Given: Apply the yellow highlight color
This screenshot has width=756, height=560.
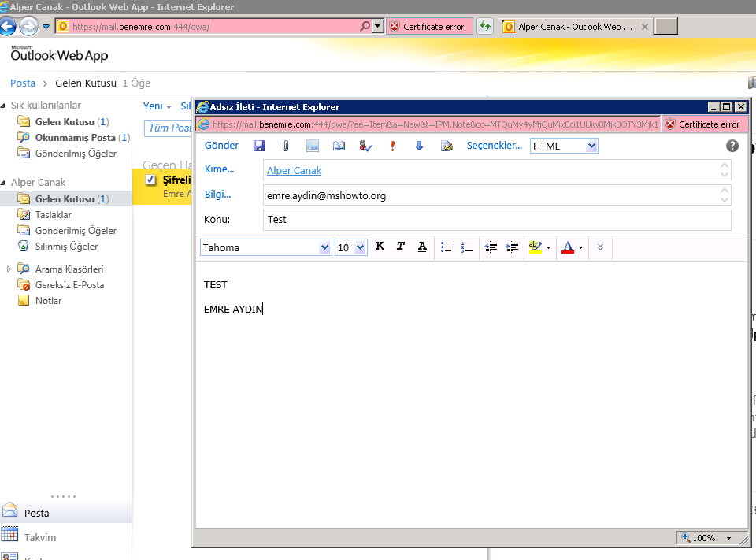Looking at the screenshot, I should tap(535, 247).
